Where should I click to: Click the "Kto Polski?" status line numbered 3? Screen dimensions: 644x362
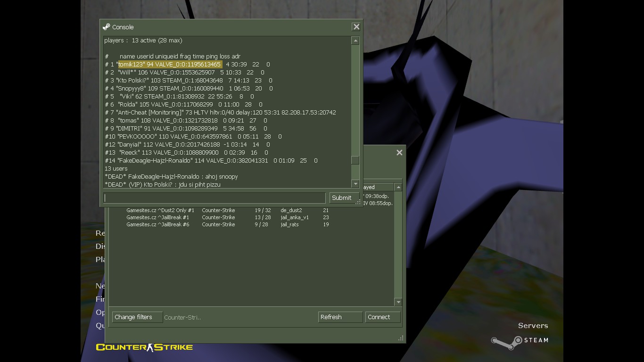pos(189,80)
